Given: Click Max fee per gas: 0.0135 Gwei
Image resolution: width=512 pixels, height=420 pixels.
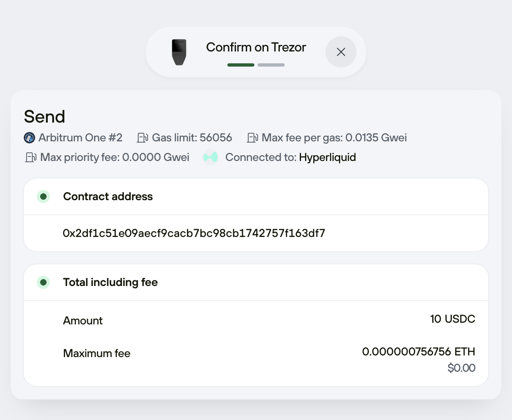Looking at the screenshot, I should tap(334, 138).
